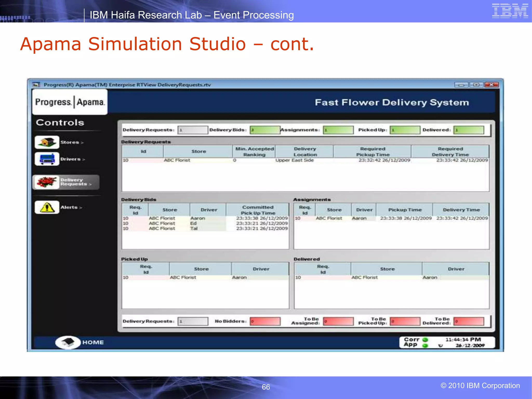The image size is (532, 399).
Task: Open the Stores house icon
Action: tap(47, 142)
